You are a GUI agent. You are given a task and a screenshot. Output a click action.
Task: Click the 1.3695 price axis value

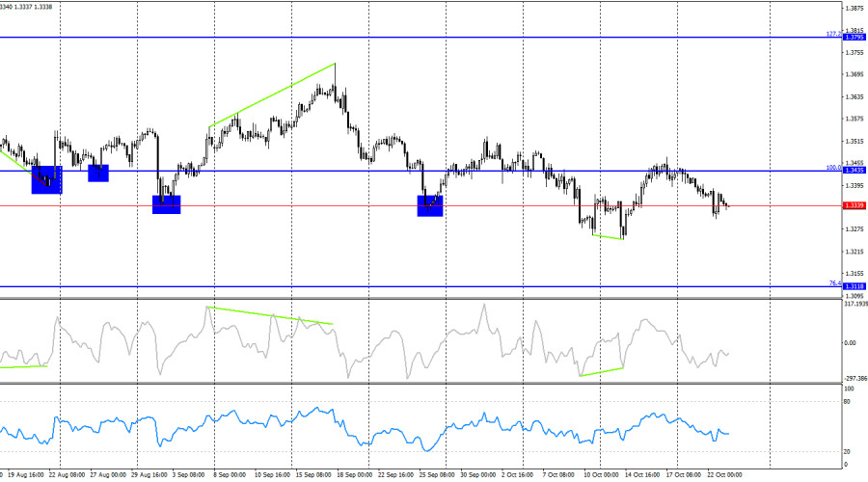tap(854, 74)
